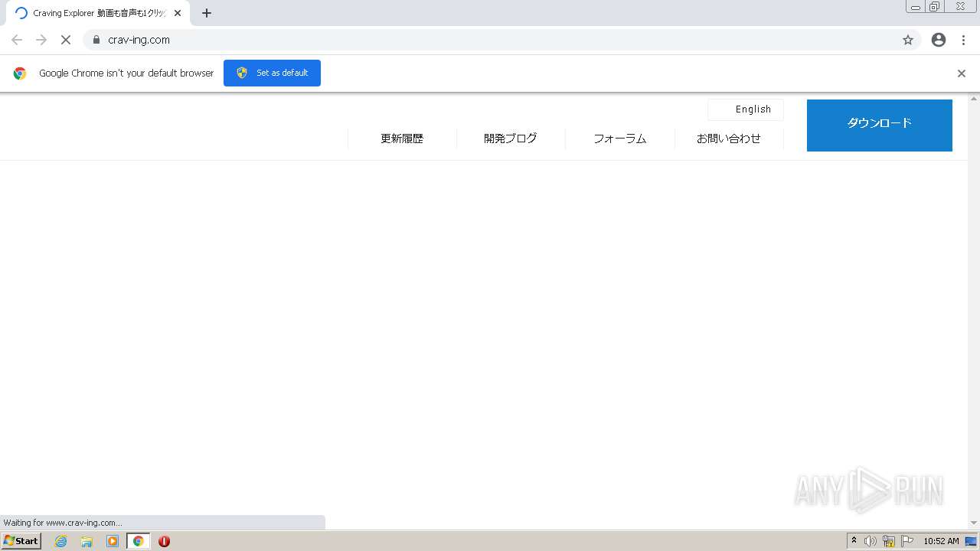Open the Chrome profile avatar menu

(x=939, y=40)
